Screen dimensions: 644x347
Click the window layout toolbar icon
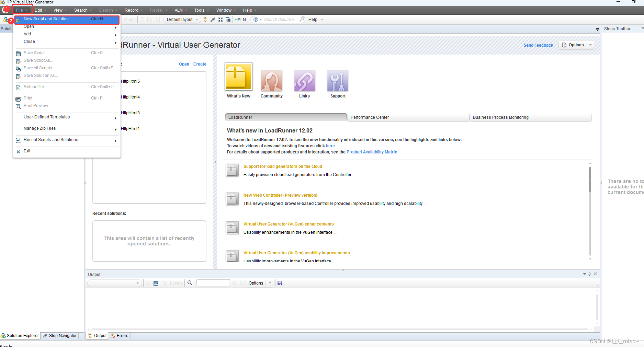point(228,20)
